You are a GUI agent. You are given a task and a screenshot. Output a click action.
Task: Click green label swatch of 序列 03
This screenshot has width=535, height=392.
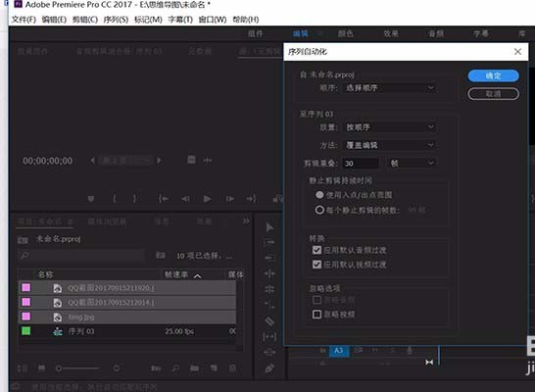pos(25,330)
